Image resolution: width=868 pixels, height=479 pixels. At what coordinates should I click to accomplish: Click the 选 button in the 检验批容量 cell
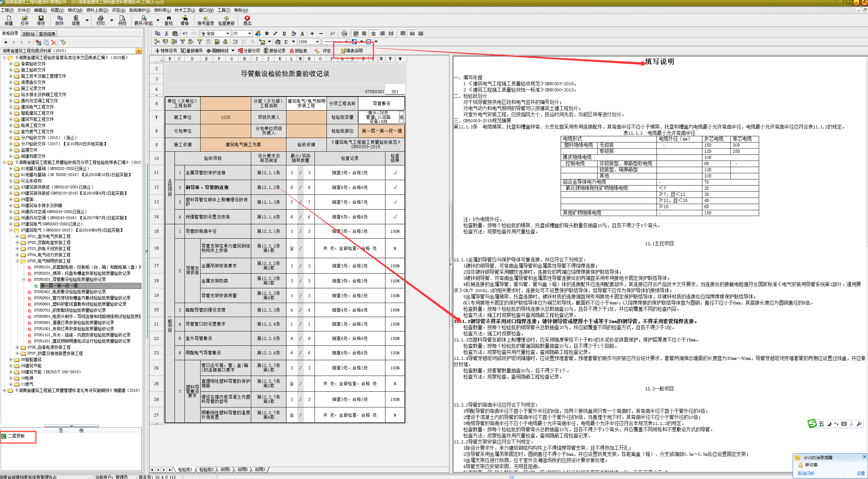coord(401,117)
